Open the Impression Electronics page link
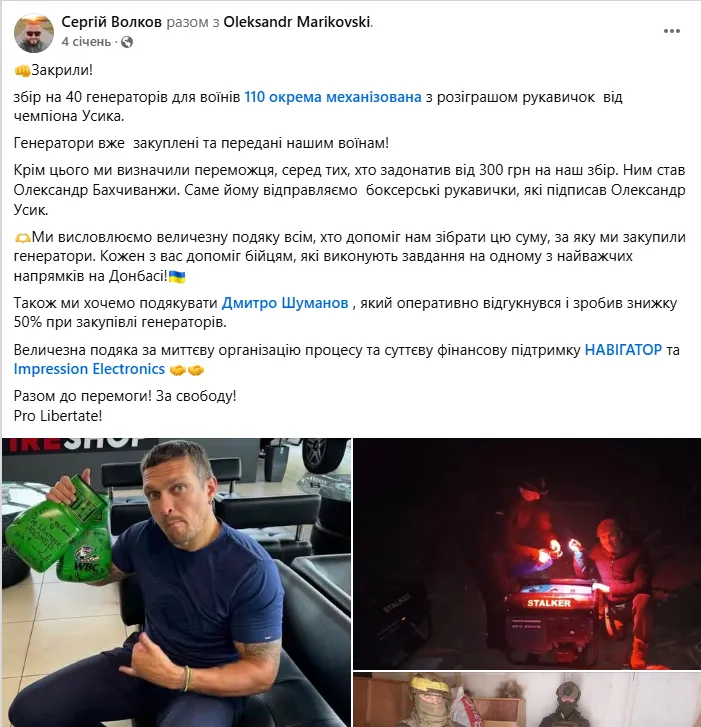701x727 pixels. click(x=89, y=369)
